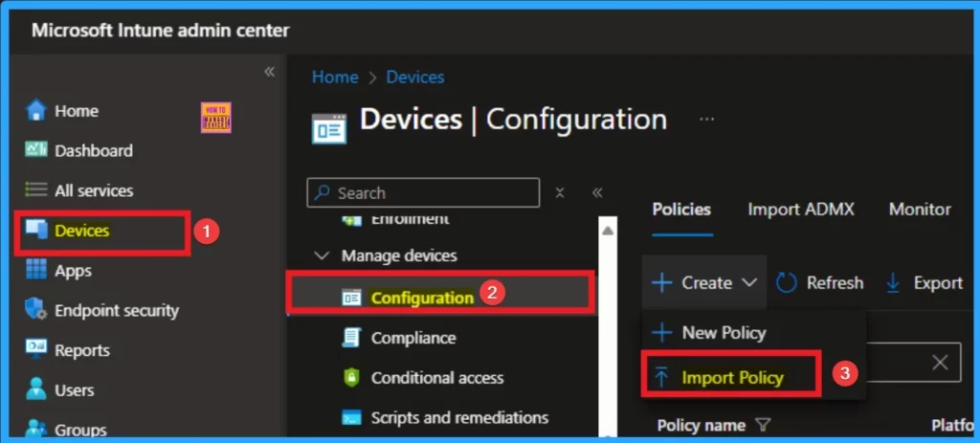
Task: Click the Policy name filter funnel icon
Action: 762,426
